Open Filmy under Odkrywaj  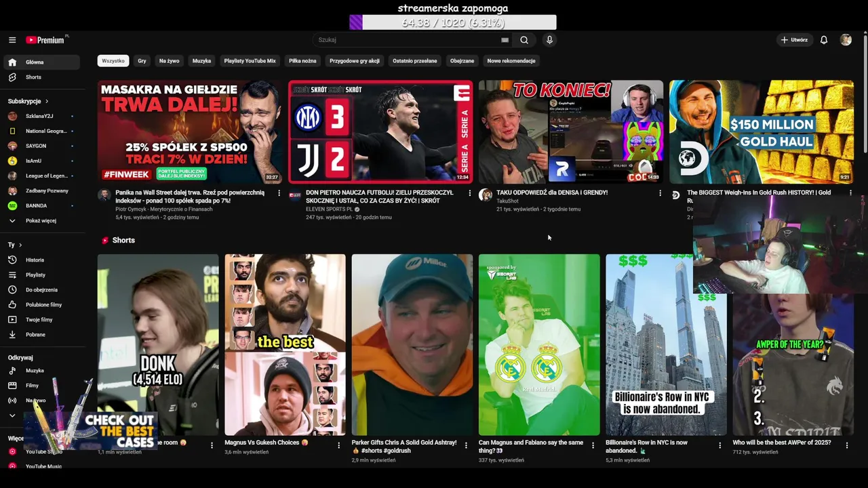click(x=41, y=386)
